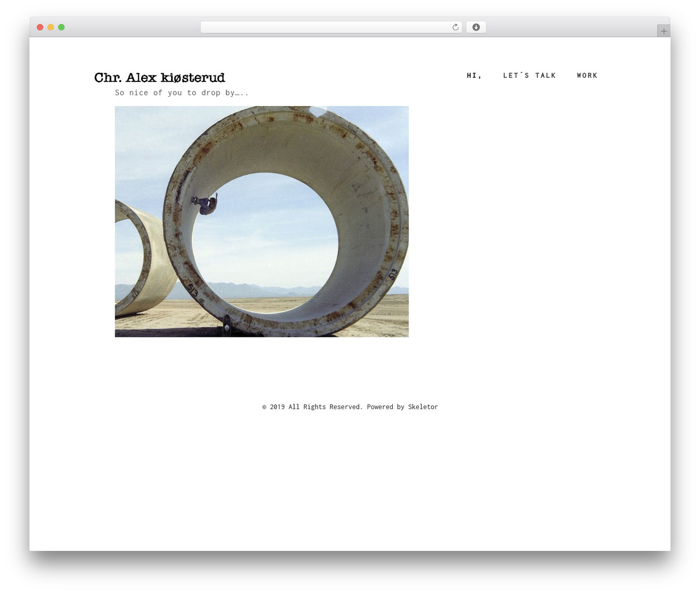Open the browser downloads button

476,27
